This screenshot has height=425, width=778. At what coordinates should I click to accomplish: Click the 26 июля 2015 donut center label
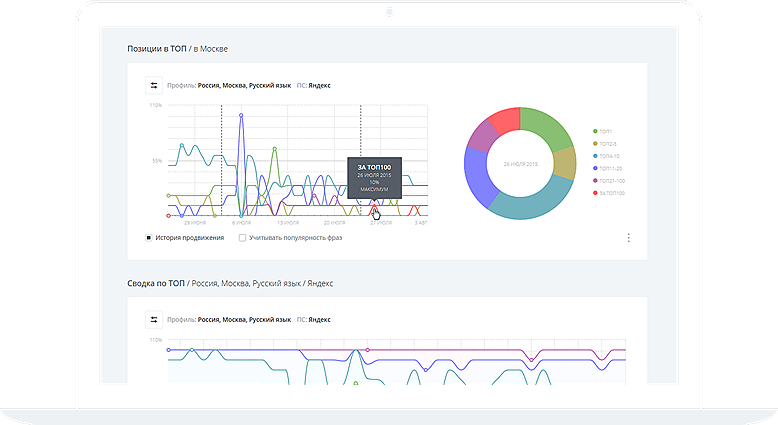(520, 164)
